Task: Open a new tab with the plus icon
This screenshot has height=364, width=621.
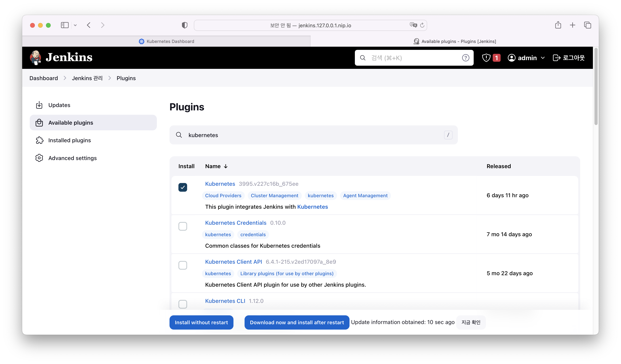Action: [573, 25]
